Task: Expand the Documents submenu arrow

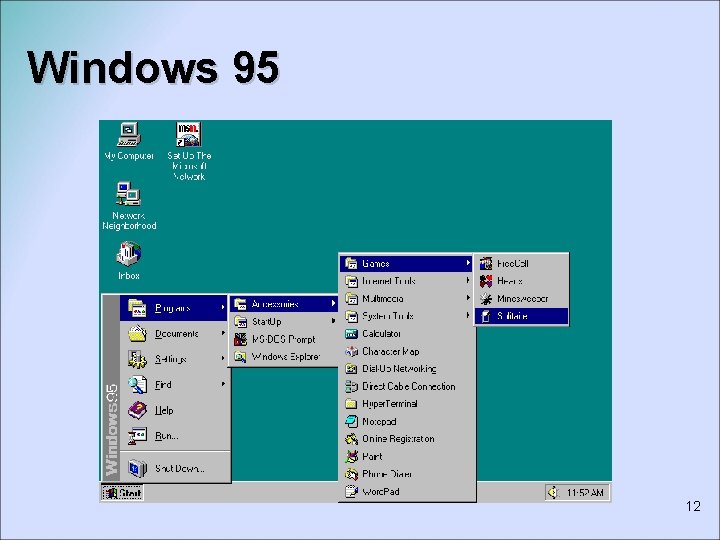Action: [x=223, y=333]
